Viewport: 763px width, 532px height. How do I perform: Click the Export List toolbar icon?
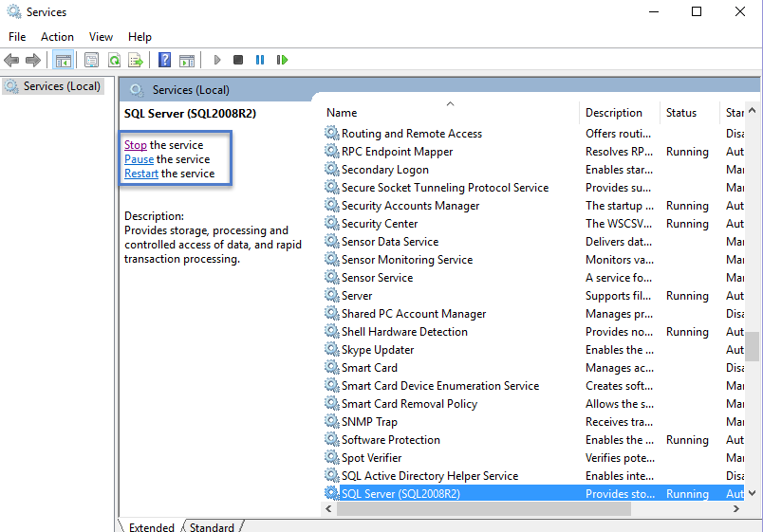(x=136, y=61)
